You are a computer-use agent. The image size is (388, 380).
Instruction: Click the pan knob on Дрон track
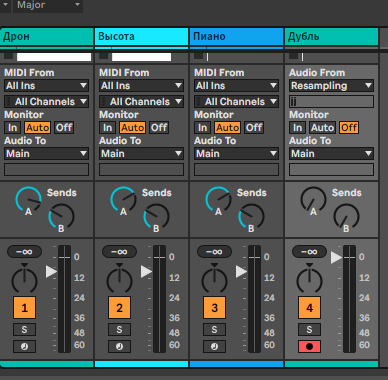24,280
